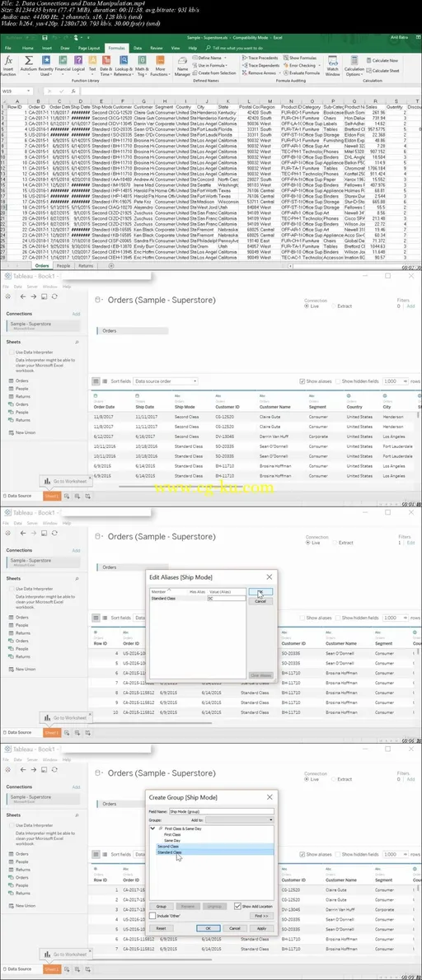This screenshot has height=980, width=422.
Task: Open Sheet 1 tab in top Tableau window
Action: coord(51,497)
